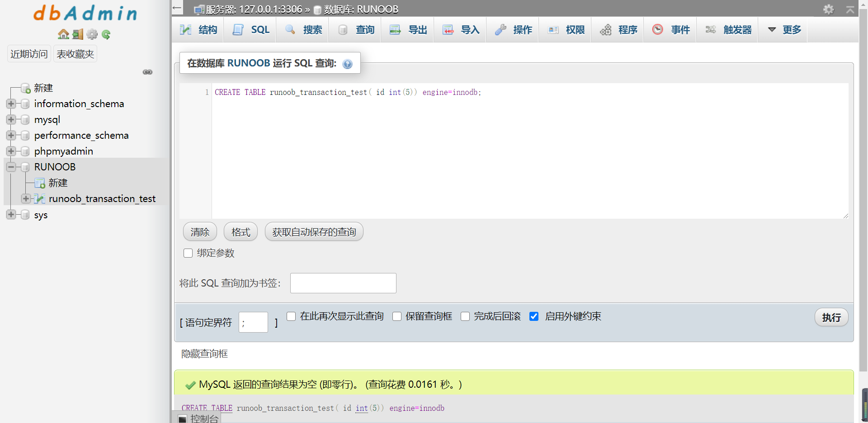Open the 导出 export tab

[x=408, y=30]
